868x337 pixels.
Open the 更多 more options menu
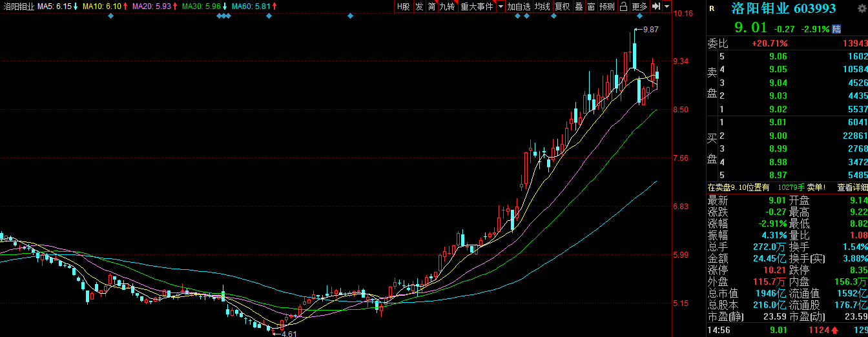coord(639,6)
